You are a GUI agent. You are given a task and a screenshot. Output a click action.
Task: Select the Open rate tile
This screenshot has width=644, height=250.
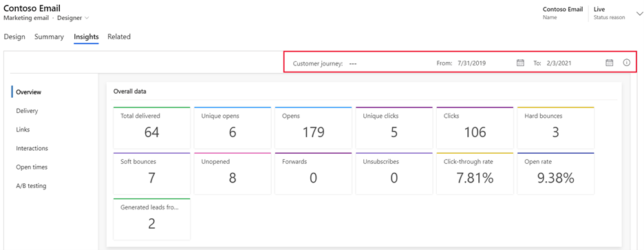click(x=556, y=174)
